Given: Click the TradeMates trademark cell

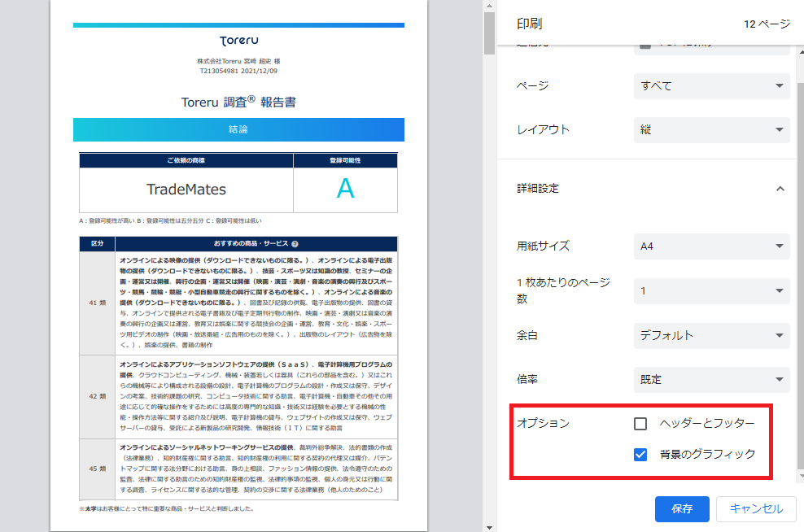Looking at the screenshot, I should tap(186, 190).
